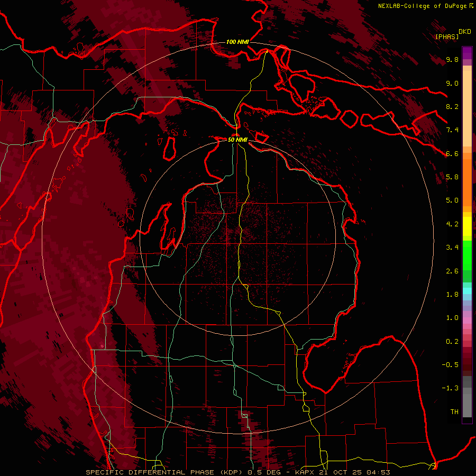Click the 04:53 timestamp in the caption

click(x=378, y=472)
